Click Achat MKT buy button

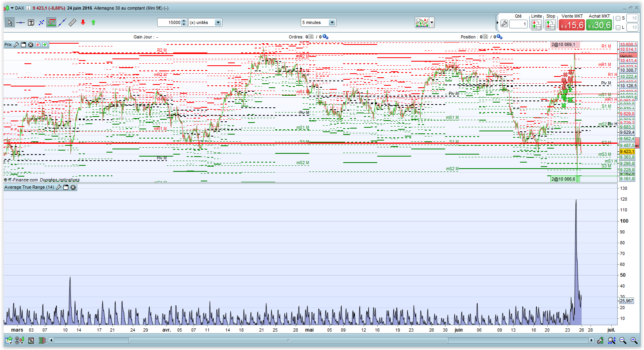click(599, 25)
